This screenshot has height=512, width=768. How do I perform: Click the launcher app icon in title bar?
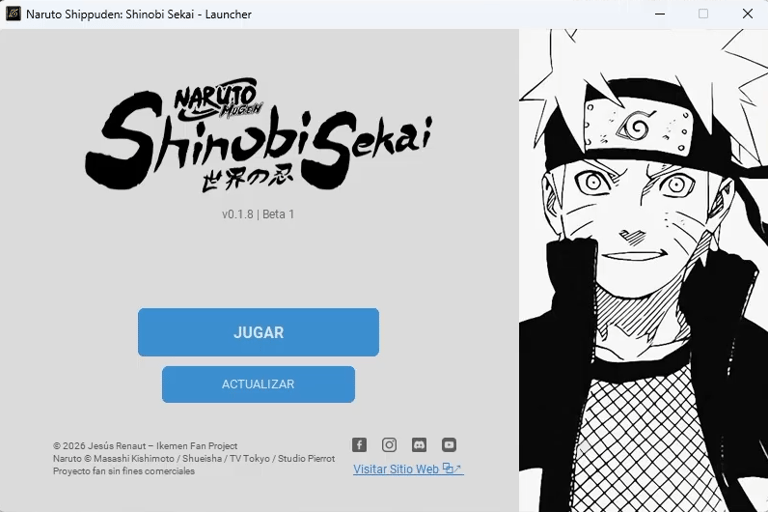pyautogui.click(x=13, y=14)
